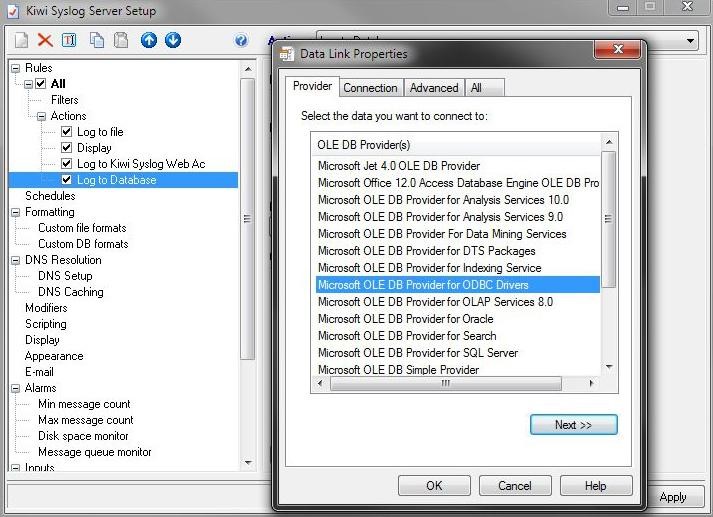Click the OK button
713x517 pixels.
coord(434,486)
